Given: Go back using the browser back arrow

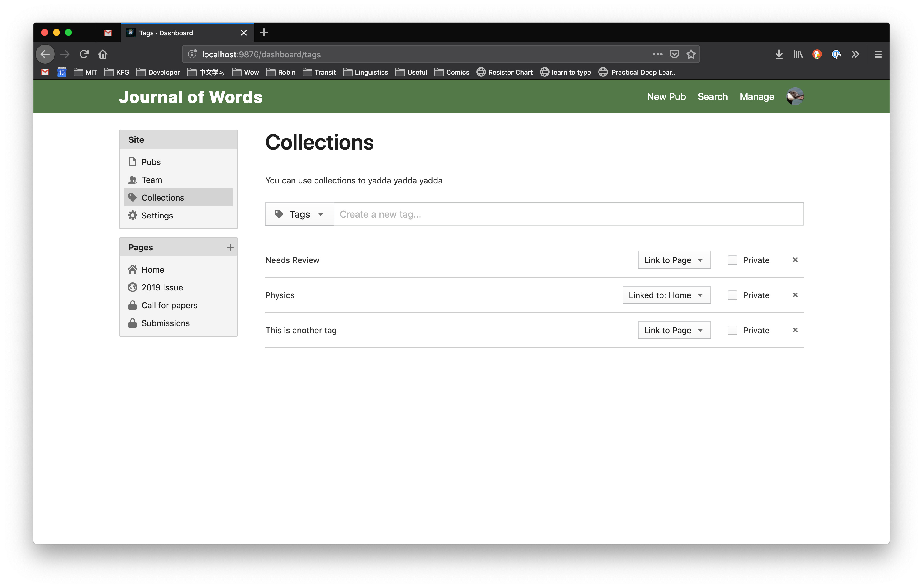Looking at the screenshot, I should tap(45, 54).
